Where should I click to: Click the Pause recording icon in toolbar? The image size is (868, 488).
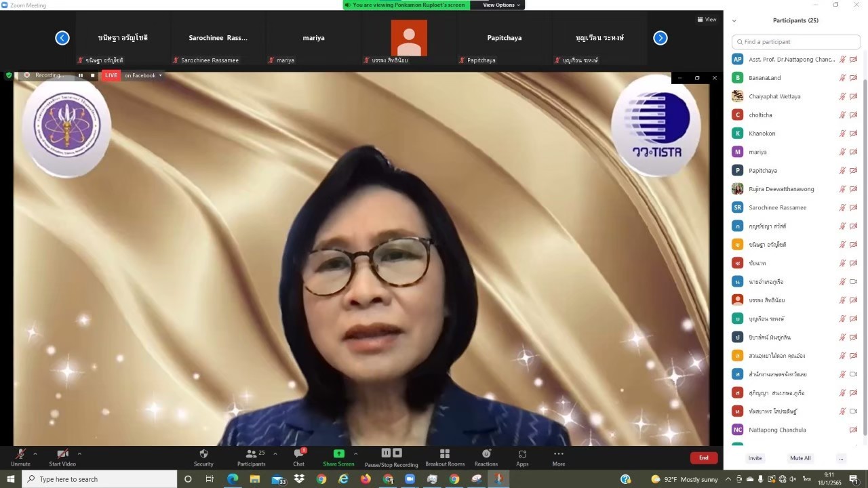(386, 453)
